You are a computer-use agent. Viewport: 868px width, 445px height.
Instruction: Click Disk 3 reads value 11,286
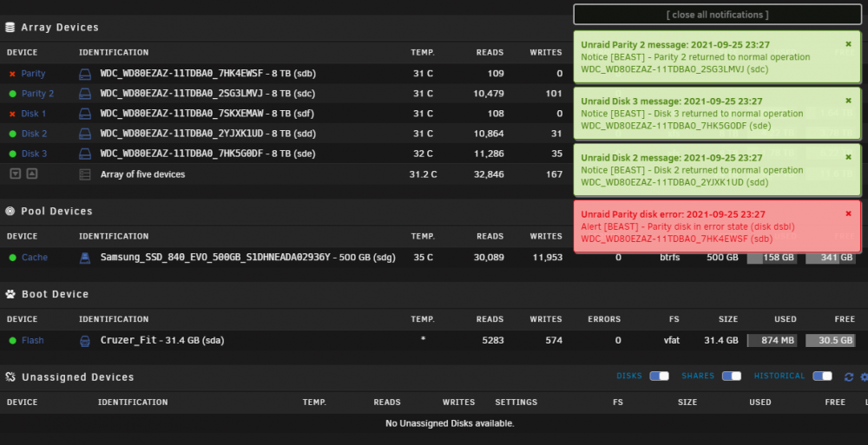489,154
